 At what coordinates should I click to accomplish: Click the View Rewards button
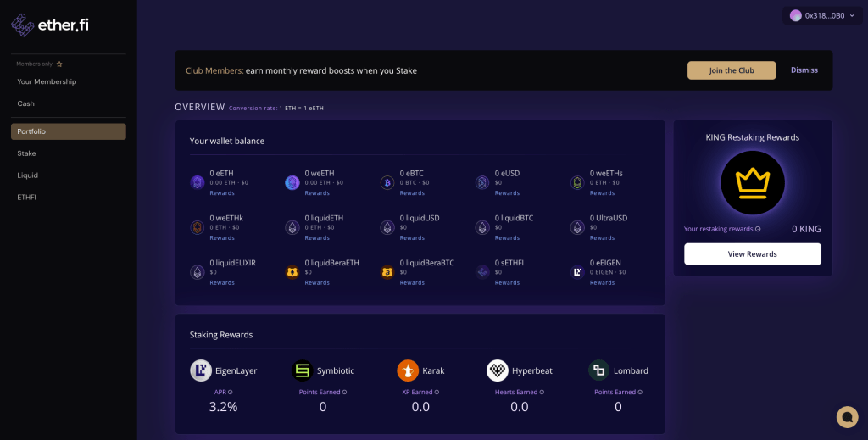752,253
